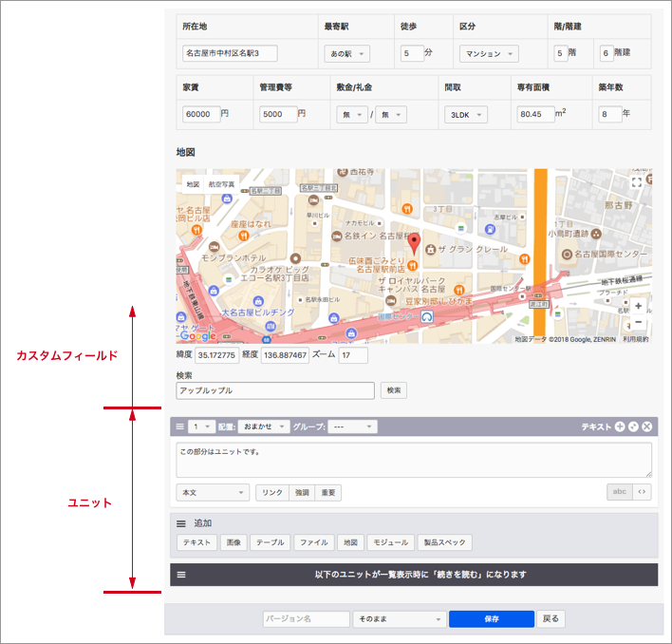Add a テーブル unit
672x644 pixels.
point(271,543)
